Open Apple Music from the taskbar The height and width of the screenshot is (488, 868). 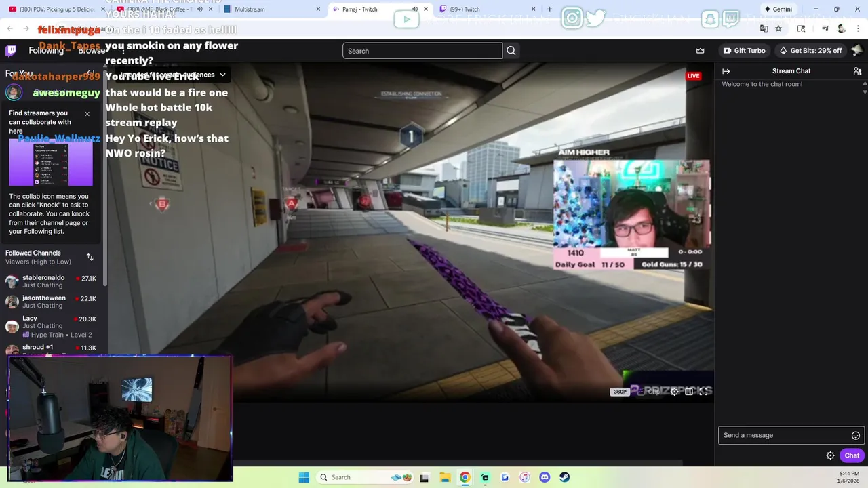524,477
